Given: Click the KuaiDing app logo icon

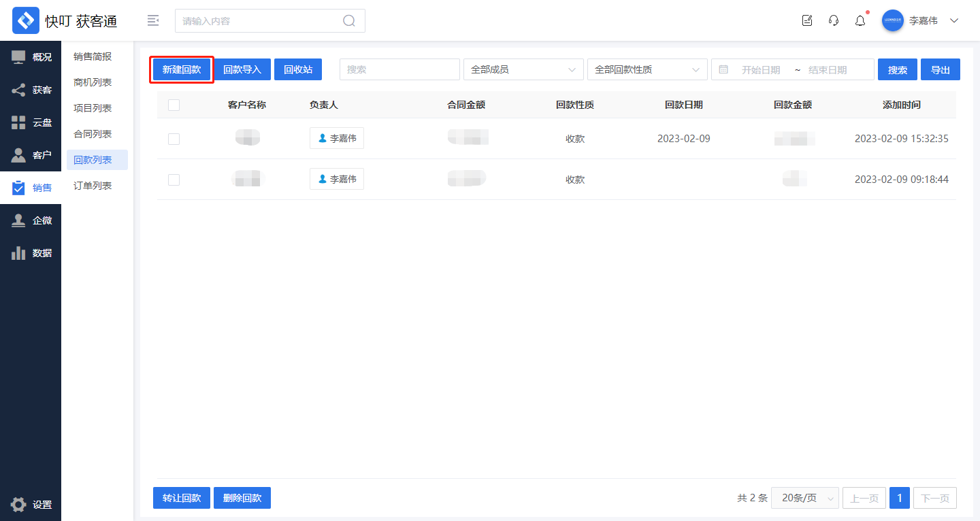Looking at the screenshot, I should pyautogui.click(x=26, y=20).
